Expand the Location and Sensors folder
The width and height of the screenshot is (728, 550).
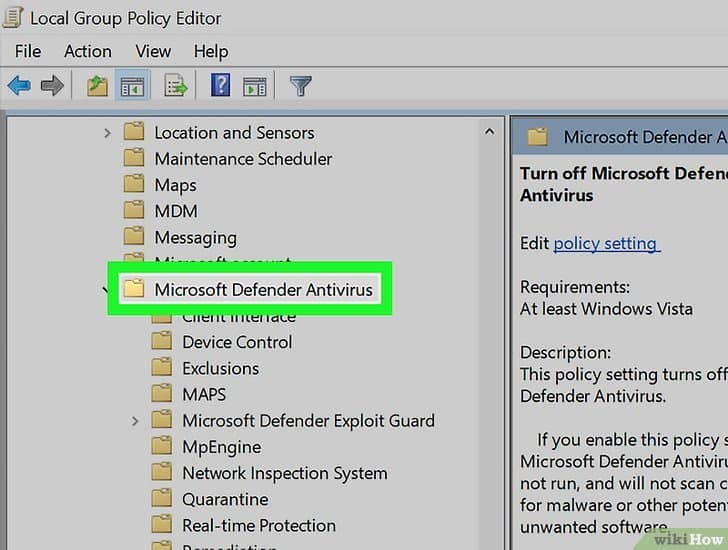click(x=108, y=133)
